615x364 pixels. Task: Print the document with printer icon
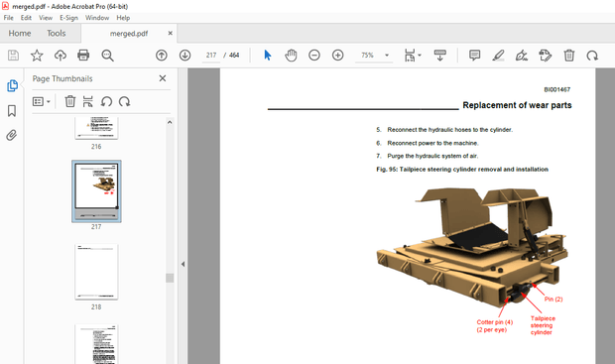click(83, 56)
